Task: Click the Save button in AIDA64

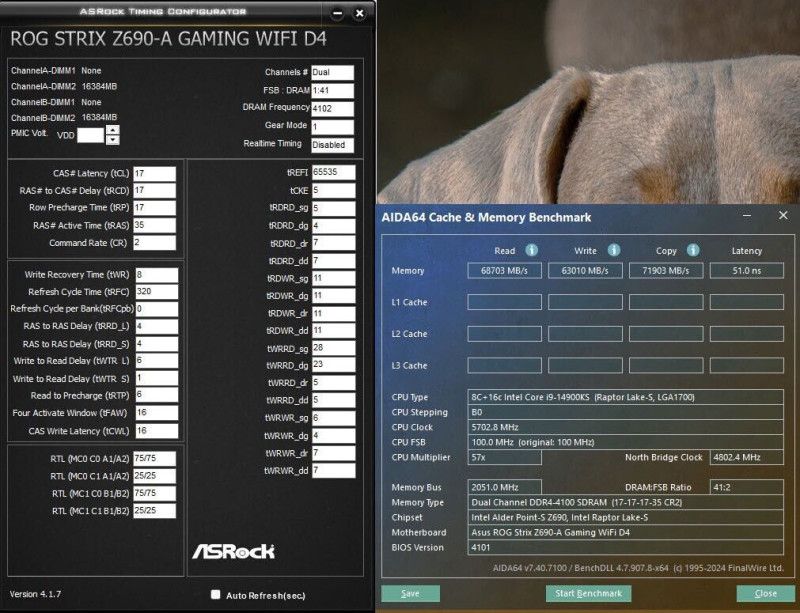Action: click(410, 594)
